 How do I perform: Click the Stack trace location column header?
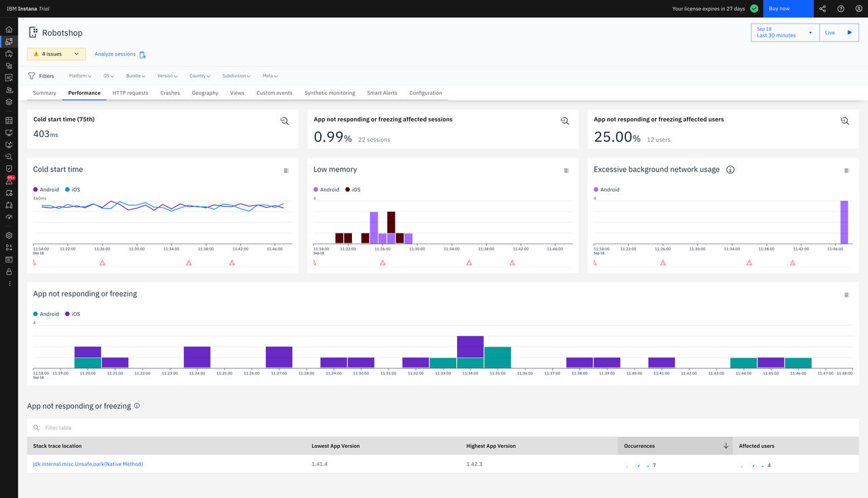click(x=166, y=446)
